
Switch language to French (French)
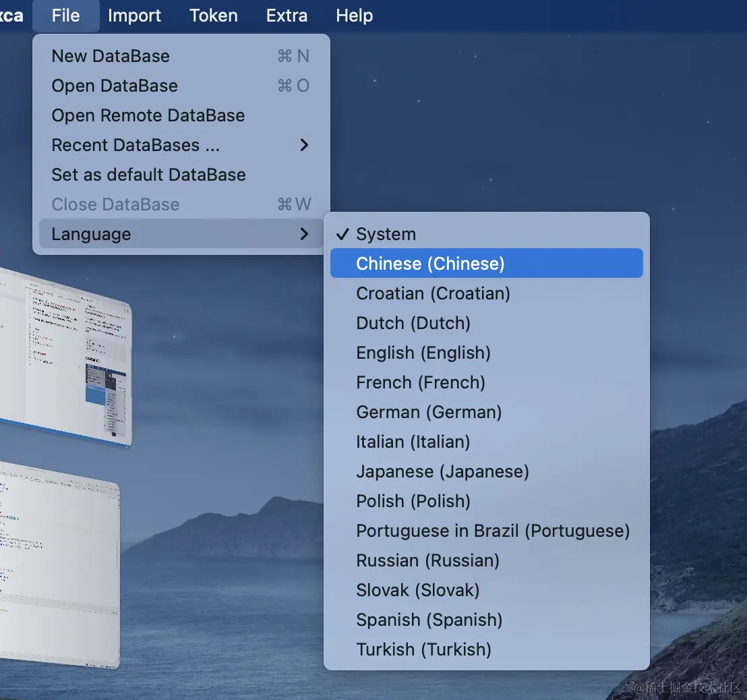[486, 382]
